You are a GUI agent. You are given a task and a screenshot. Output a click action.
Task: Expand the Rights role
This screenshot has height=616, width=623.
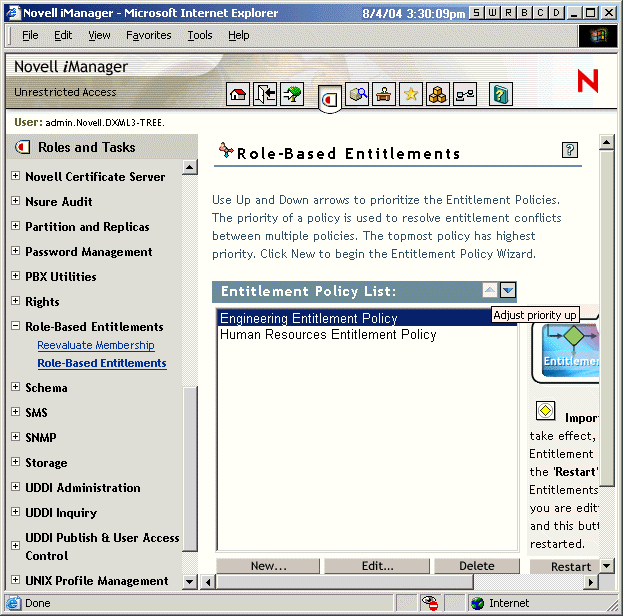pos(15,301)
